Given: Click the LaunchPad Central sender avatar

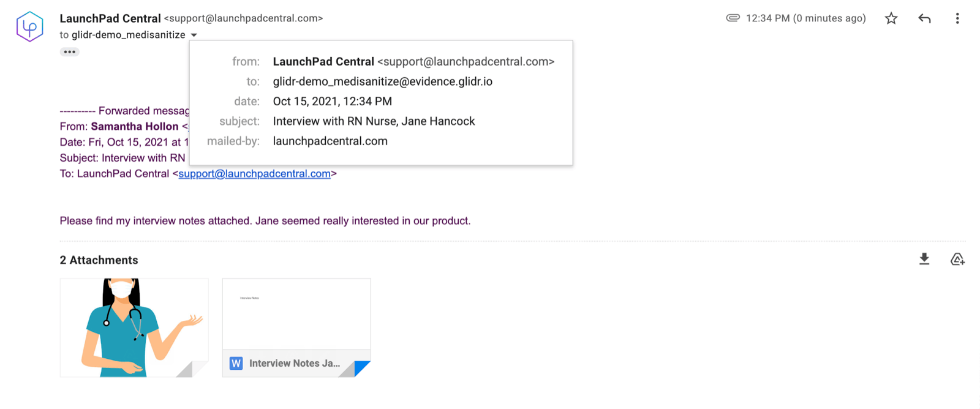Looking at the screenshot, I should tap(29, 26).
